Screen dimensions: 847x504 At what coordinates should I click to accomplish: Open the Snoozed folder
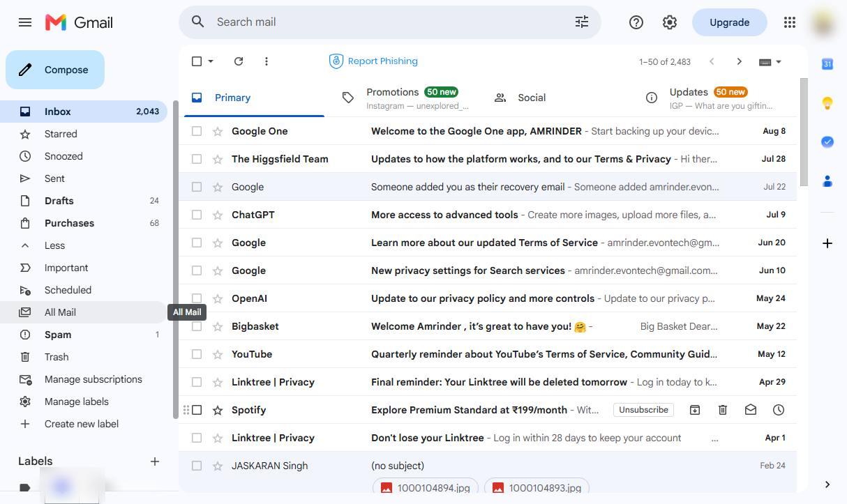[83, 156]
